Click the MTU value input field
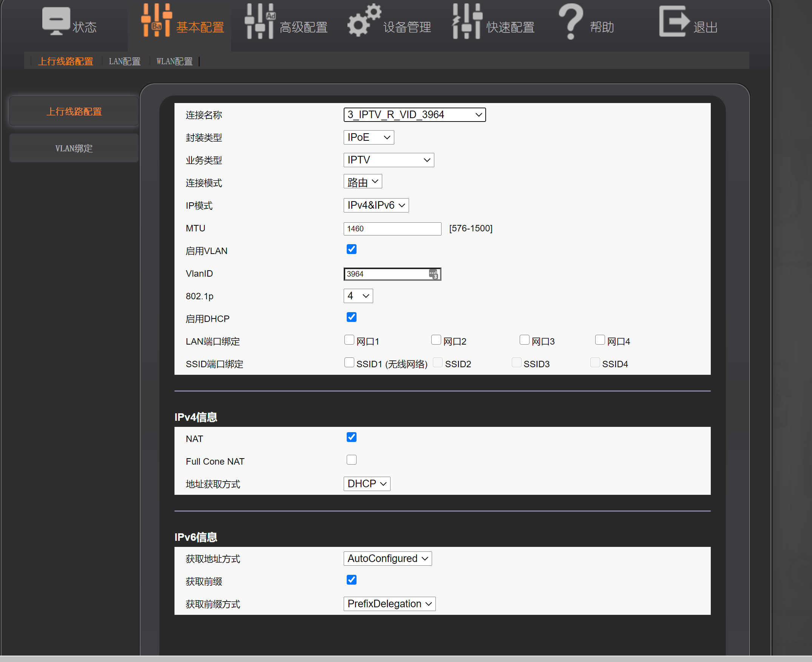Viewport: 812px width, 662px height. coord(392,228)
